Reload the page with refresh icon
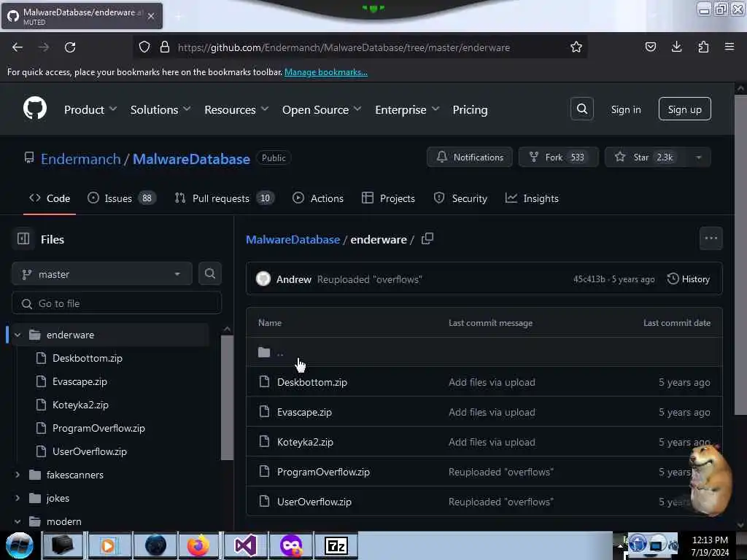747x560 pixels. 70,47
